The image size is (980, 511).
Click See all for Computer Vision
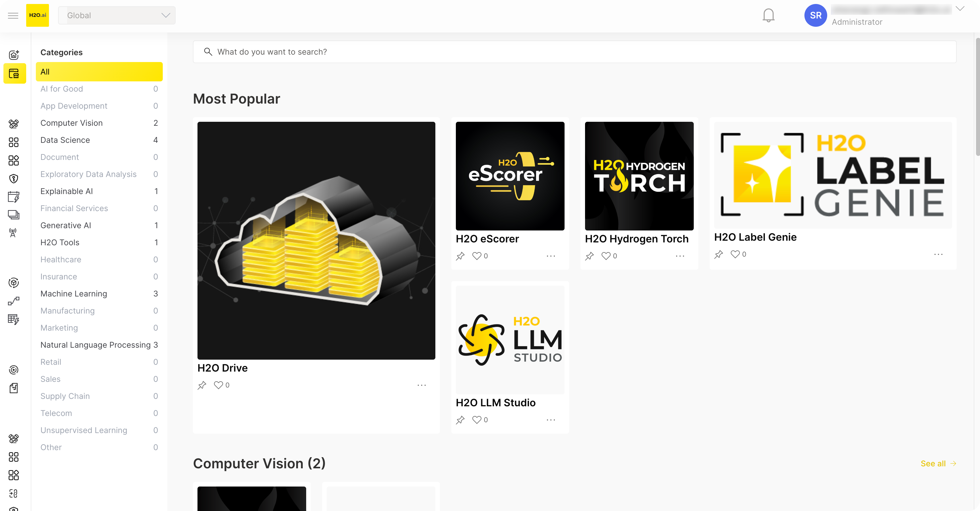click(x=938, y=463)
